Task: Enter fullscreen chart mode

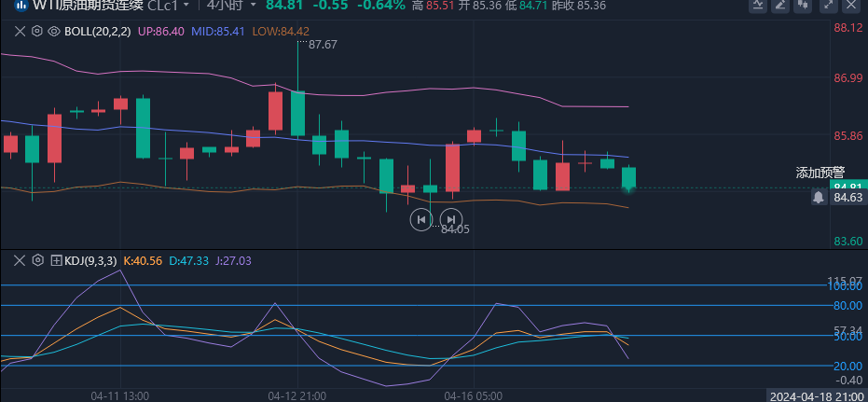Action: pos(827,6)
